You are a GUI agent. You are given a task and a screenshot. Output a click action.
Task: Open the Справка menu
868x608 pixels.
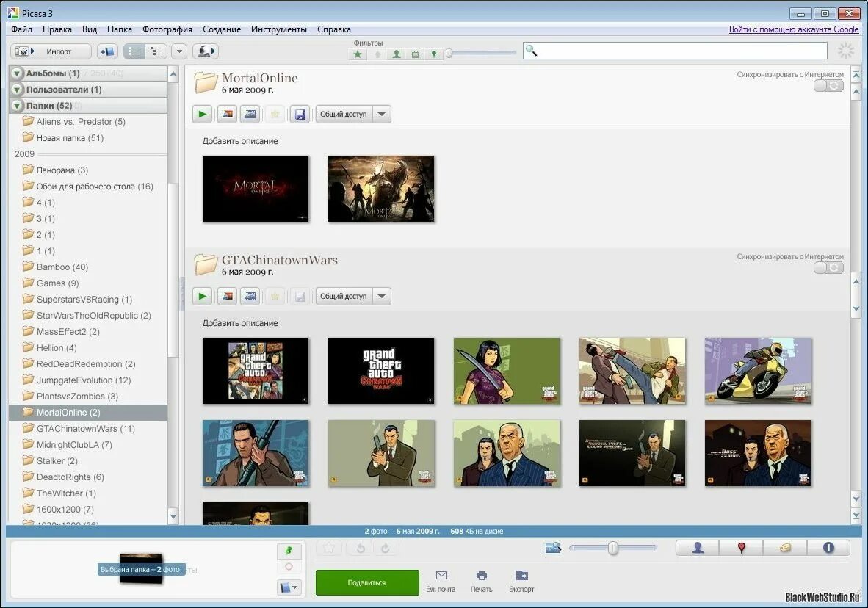tap(334, 29)
